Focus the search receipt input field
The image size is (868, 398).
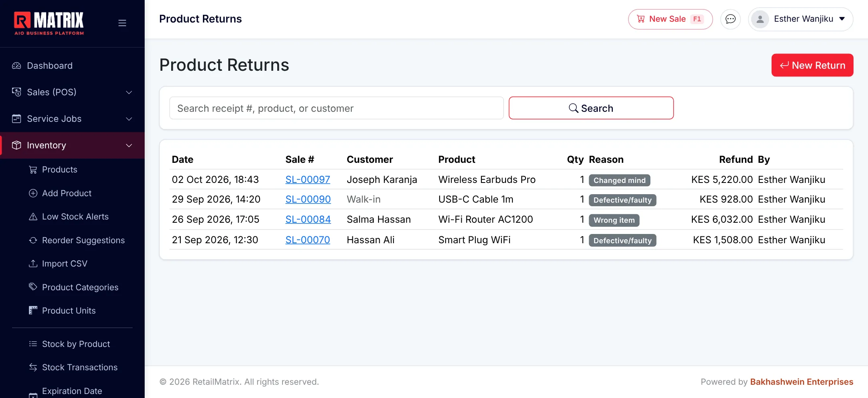[336, 108]
